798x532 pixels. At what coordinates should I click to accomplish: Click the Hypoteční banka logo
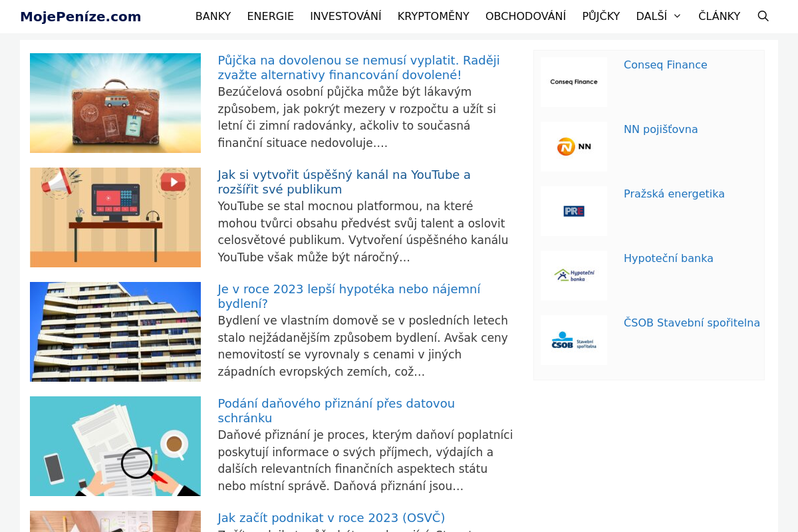point(574,275)
